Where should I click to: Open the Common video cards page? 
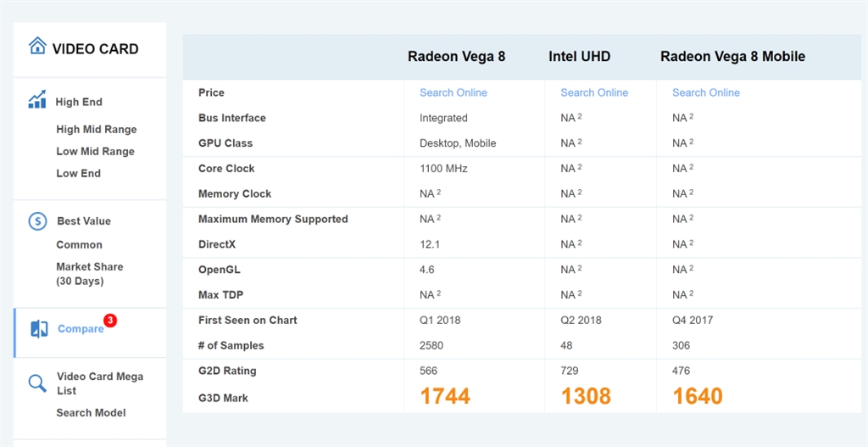[x=79, y=245]
